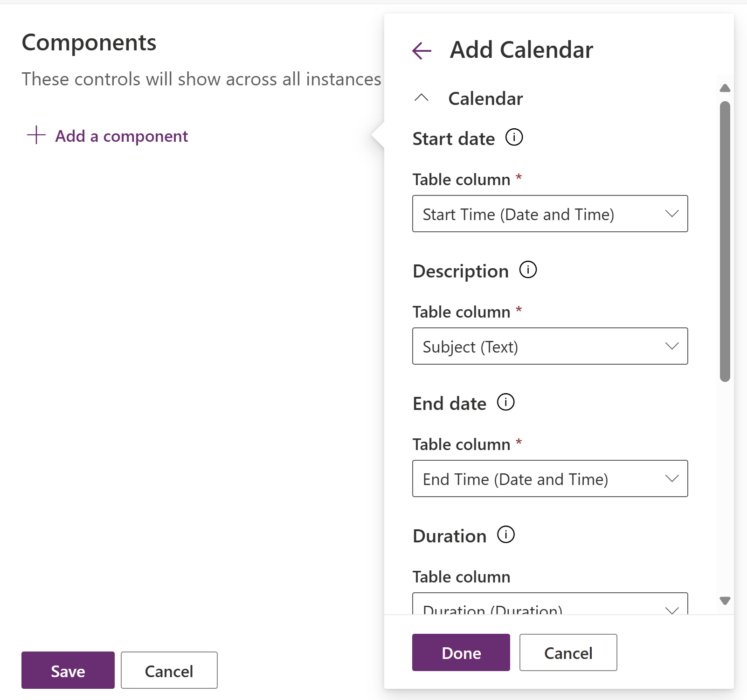Viewport: 747px width, 700px height.
Task: Save the Components configuration
Action: [x=68, y=670]
